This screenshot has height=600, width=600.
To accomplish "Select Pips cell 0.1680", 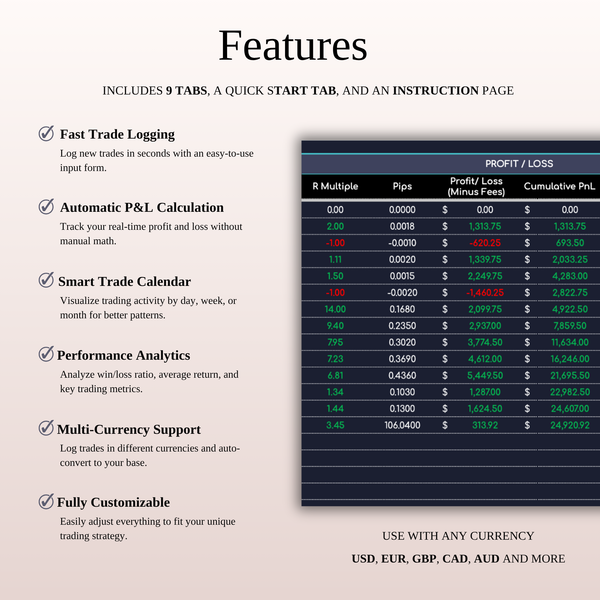I will tap(402, 309).
